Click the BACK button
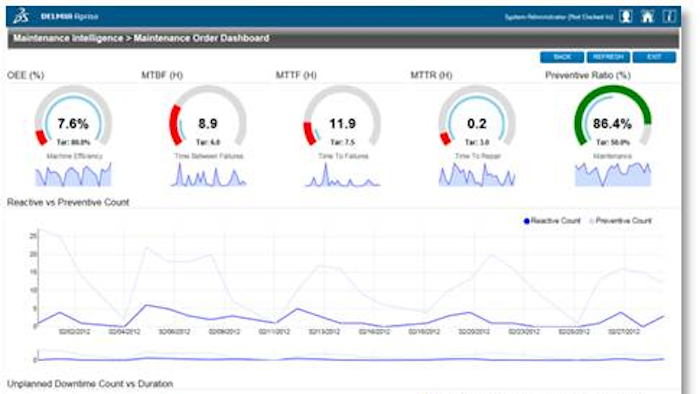The width and height of the screenshot is (700, 394). 562,57
